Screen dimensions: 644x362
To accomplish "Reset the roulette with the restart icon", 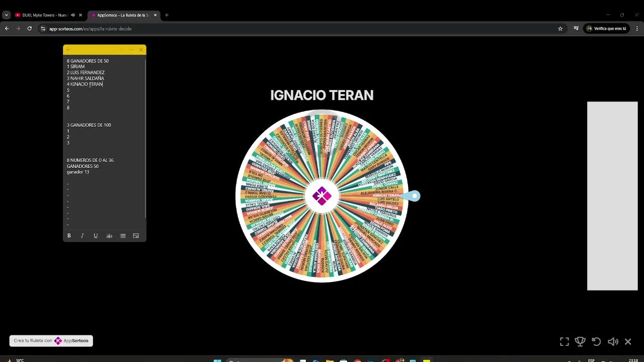I will pos(596,342).
